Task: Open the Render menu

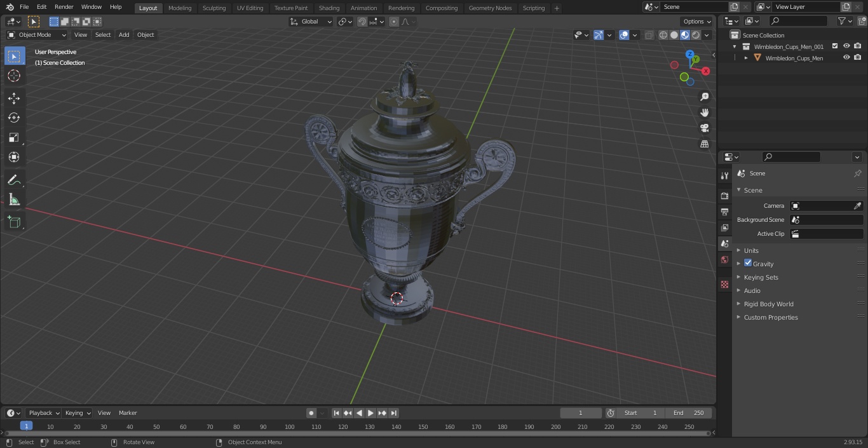Action: point(64,7)
